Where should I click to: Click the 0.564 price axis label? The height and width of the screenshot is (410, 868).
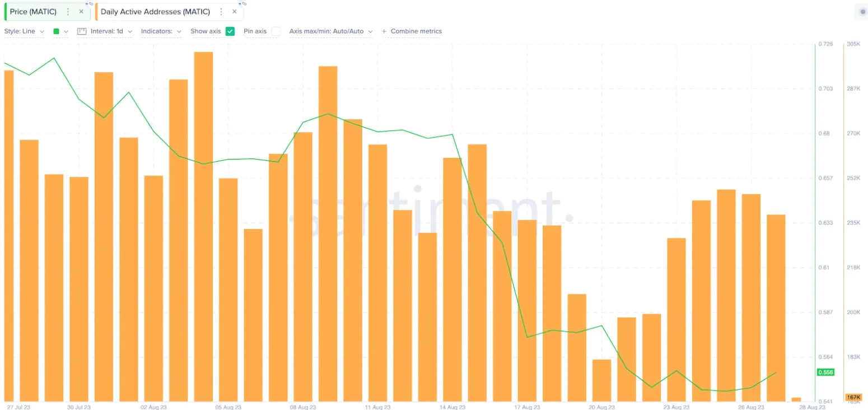[825, 357]
